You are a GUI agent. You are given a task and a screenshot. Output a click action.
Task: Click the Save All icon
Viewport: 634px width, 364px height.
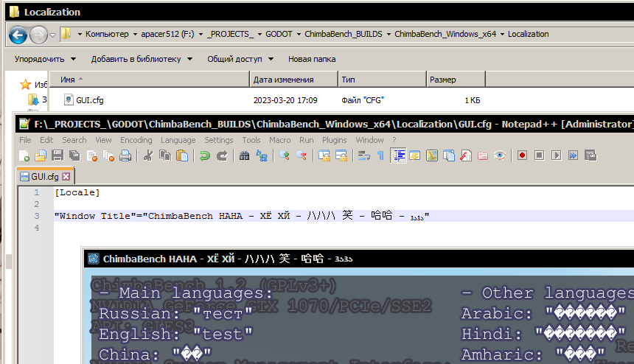pyautogui.click(x=74, y=155)
